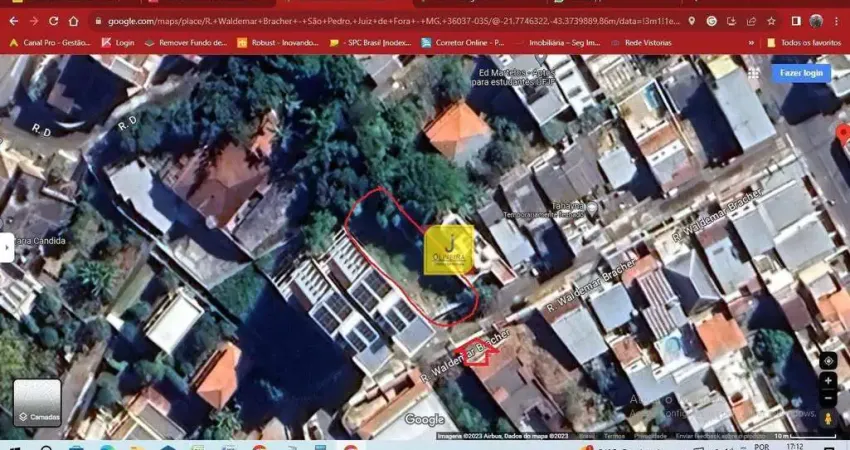
Task: Open the Chrome three-dot menu
Action: point(835,21)
